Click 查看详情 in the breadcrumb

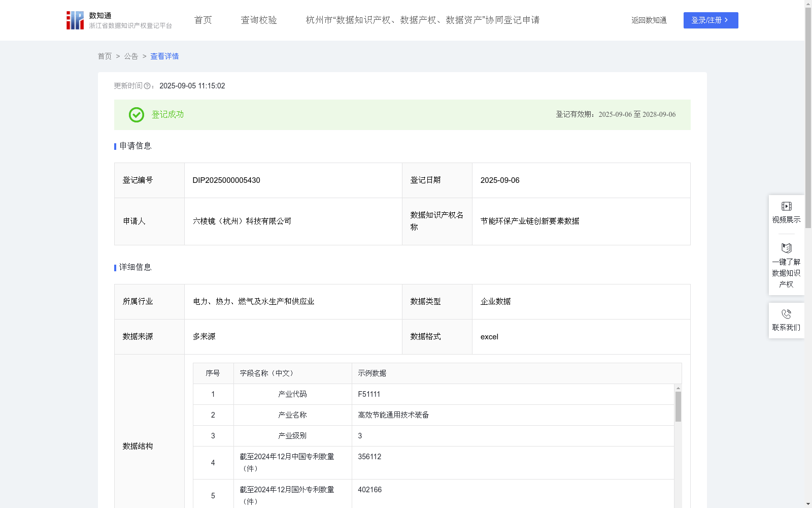click(x=164, y=56)
